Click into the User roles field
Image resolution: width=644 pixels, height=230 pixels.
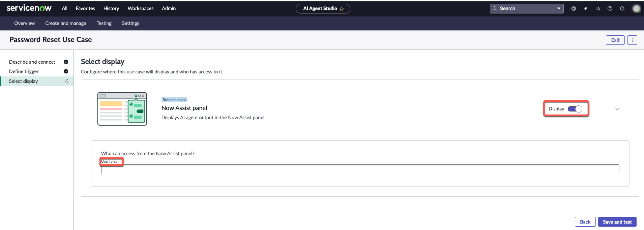pos(360,169)
